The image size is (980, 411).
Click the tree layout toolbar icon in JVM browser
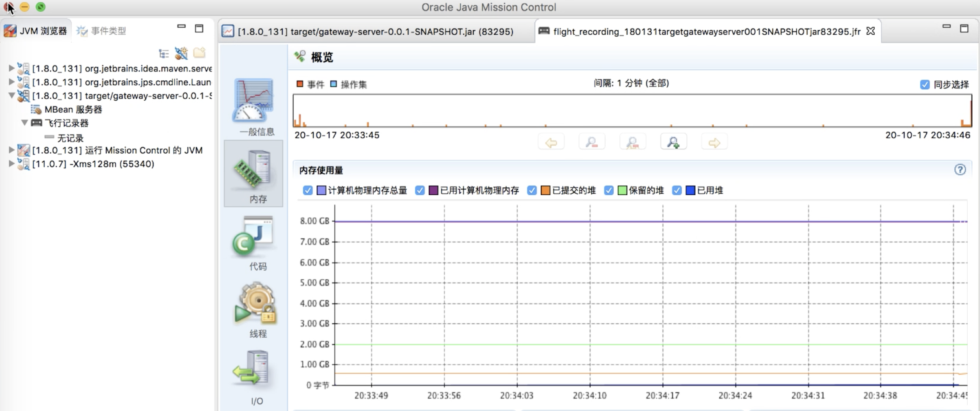(164, 53)
